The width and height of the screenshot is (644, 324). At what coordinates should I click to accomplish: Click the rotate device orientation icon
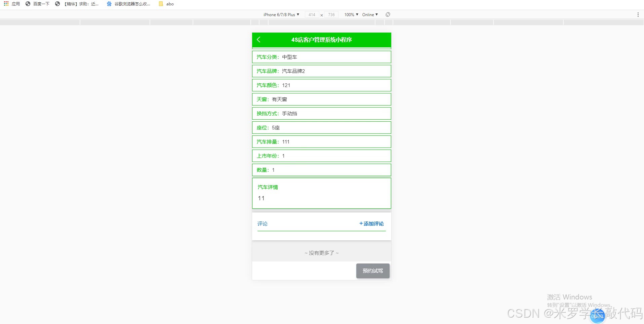(388, 14)
